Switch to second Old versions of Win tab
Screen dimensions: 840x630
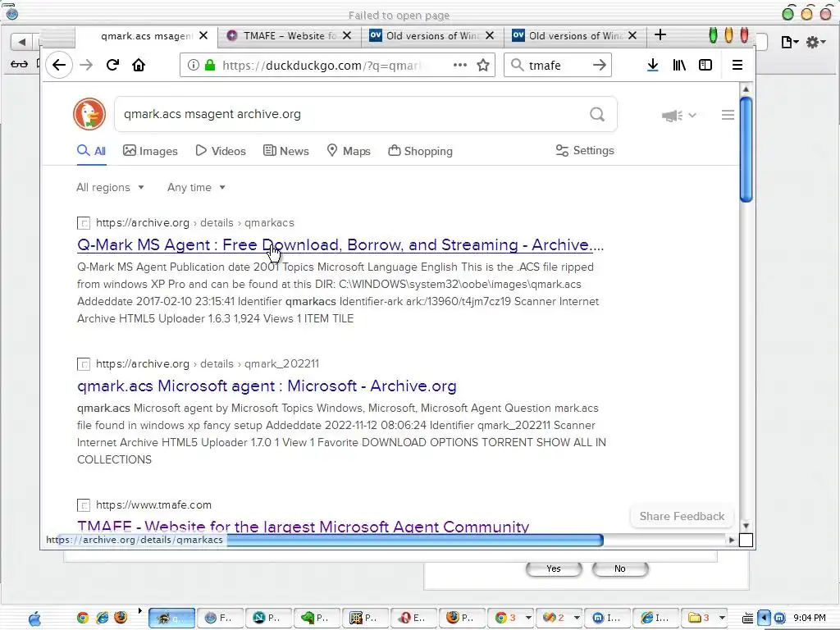point(574,36)
